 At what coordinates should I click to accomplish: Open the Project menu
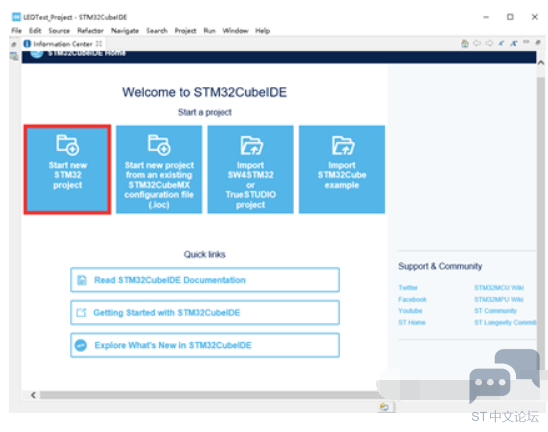[185, 31]
